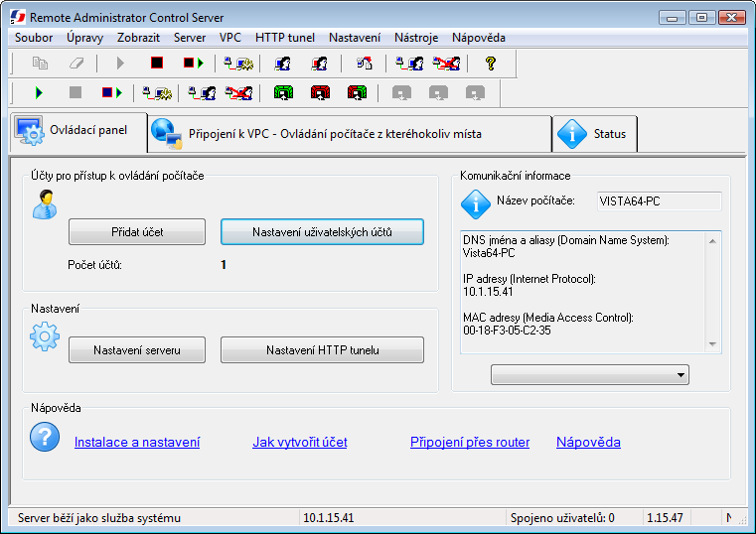Open the network-and-gear settings icon in the upper toolbar
756x534 pixels.
[x=238, y=64]
